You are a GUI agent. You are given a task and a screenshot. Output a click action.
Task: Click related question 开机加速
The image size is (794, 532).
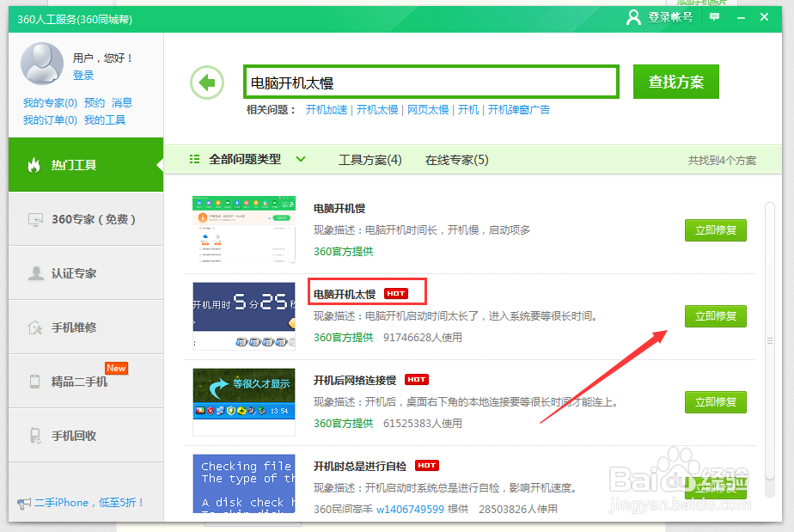pyautogui.click(x=327, y=110)
